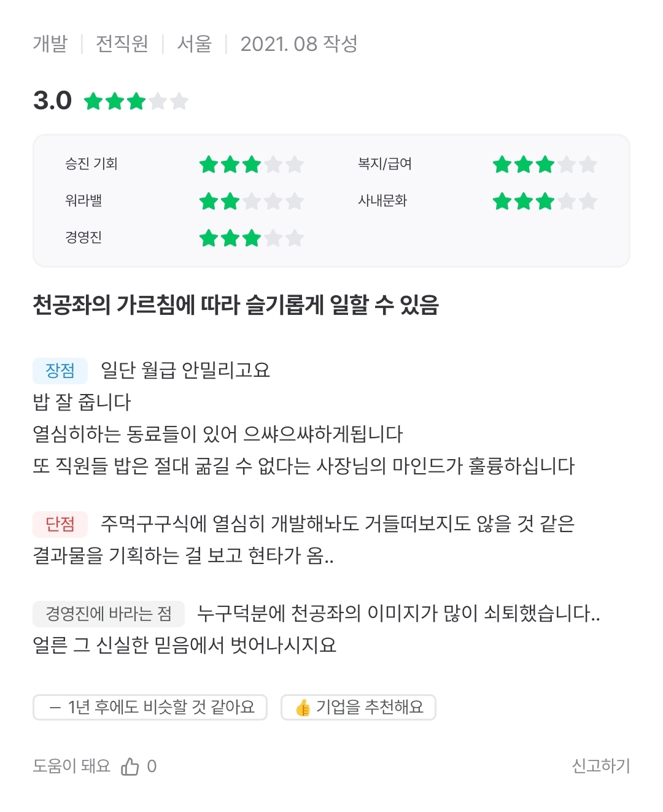Select the 전직원 employment status label
The height and width of the screenshot is (812, 663).
pos(122,44)
